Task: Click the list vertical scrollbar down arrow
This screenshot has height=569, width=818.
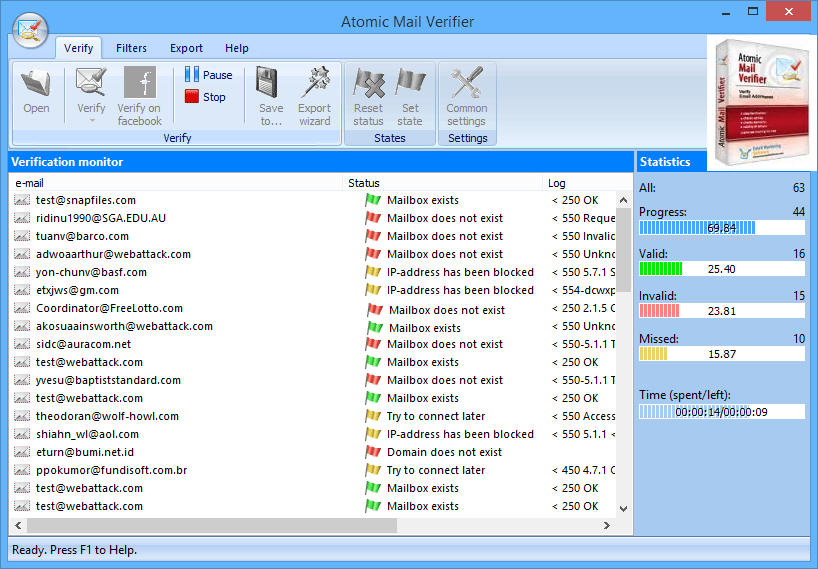Action: click(623, 509)
